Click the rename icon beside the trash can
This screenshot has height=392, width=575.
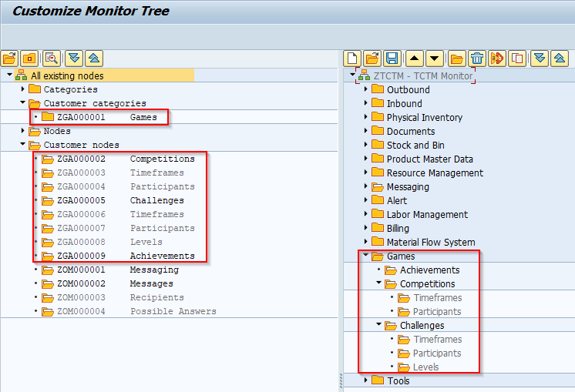pyautogui.click(x=498, y=59)
